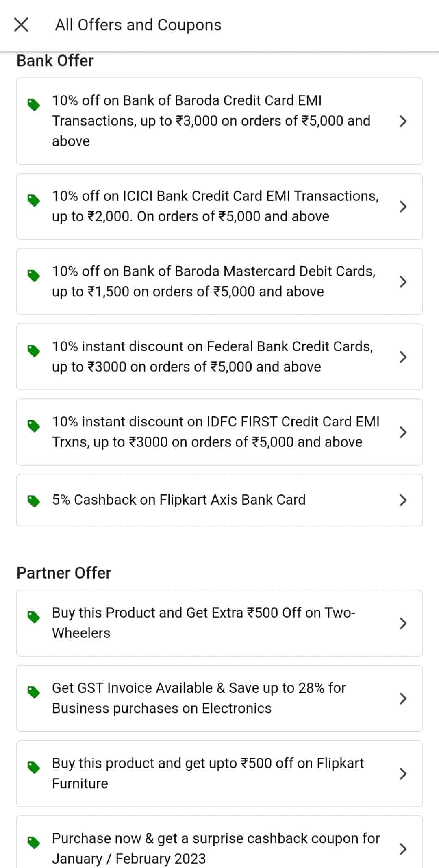Click green tag icon beside Bank of Baroda EMI offer
The width and height of the screenshot is (439, 868).
(34, 104)
